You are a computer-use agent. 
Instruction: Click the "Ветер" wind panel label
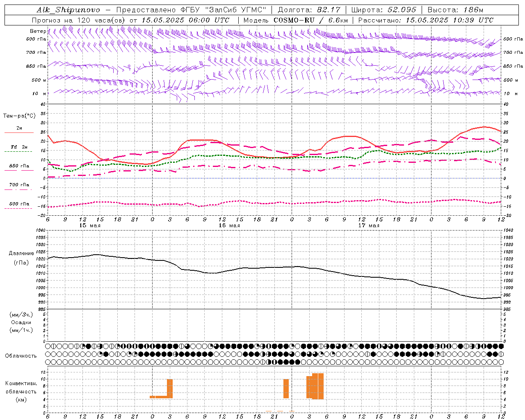click(x=38, y=31)
